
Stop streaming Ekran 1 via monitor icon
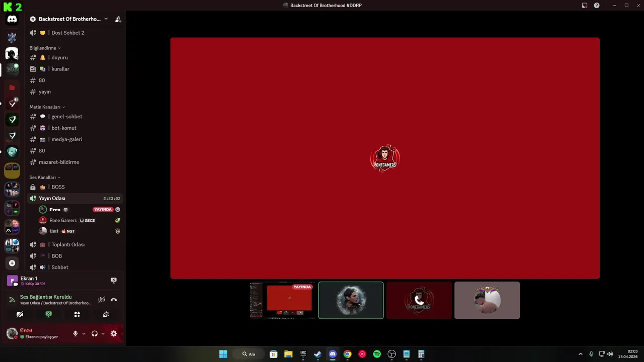coord(114,280)
